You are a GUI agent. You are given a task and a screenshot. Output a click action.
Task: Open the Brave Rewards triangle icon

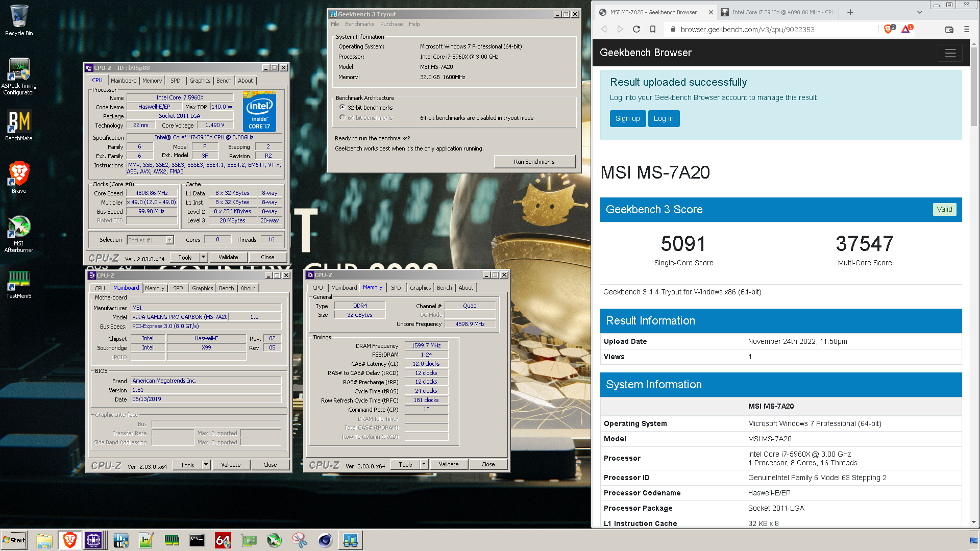tap(906, 29)
